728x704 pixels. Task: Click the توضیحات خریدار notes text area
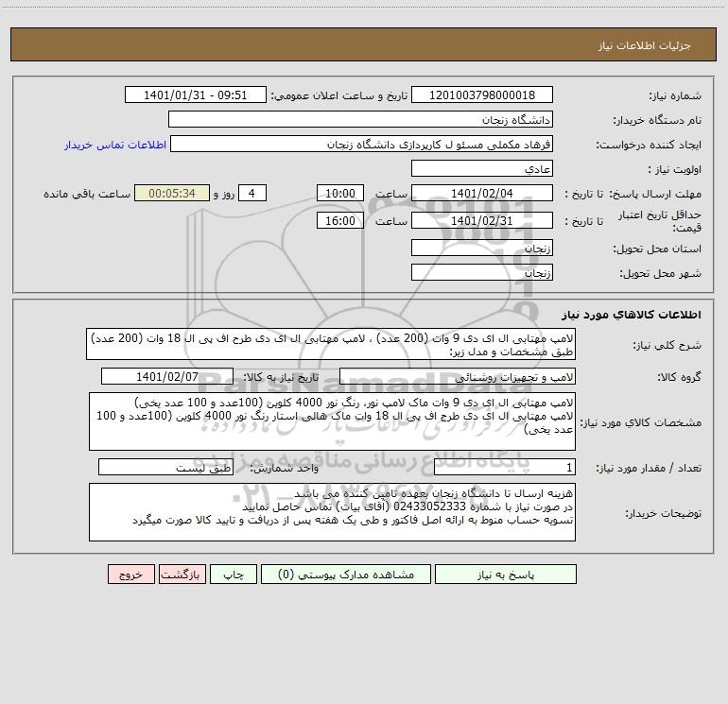pos(332,512)
